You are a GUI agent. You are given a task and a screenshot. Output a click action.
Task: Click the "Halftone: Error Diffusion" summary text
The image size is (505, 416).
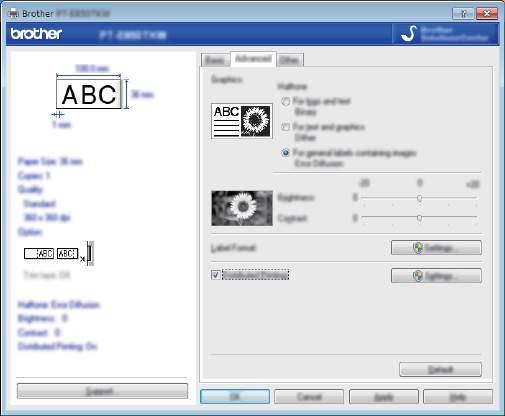tap(59, 305)
